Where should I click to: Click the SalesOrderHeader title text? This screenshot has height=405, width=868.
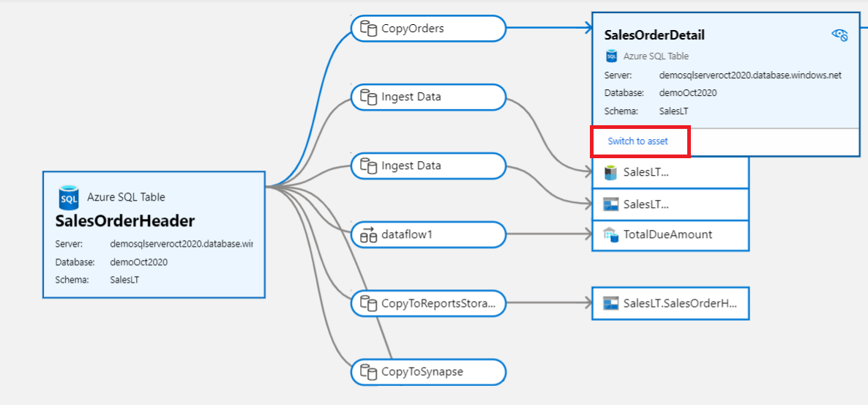[124, 221]
